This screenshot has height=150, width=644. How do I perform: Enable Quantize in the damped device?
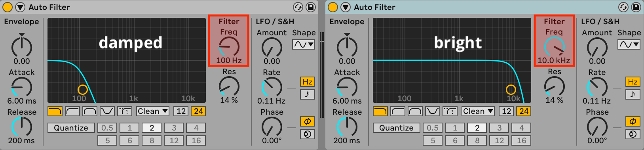click(x=71, y=128)
